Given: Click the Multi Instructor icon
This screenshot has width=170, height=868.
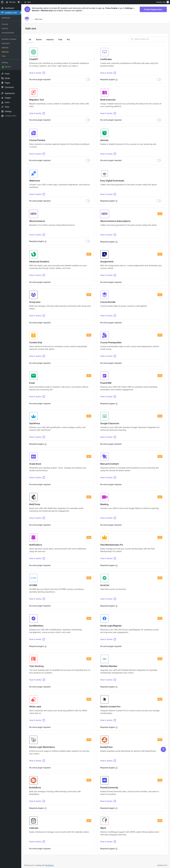Looking at the screenshot, I should [x=105, y=92].
